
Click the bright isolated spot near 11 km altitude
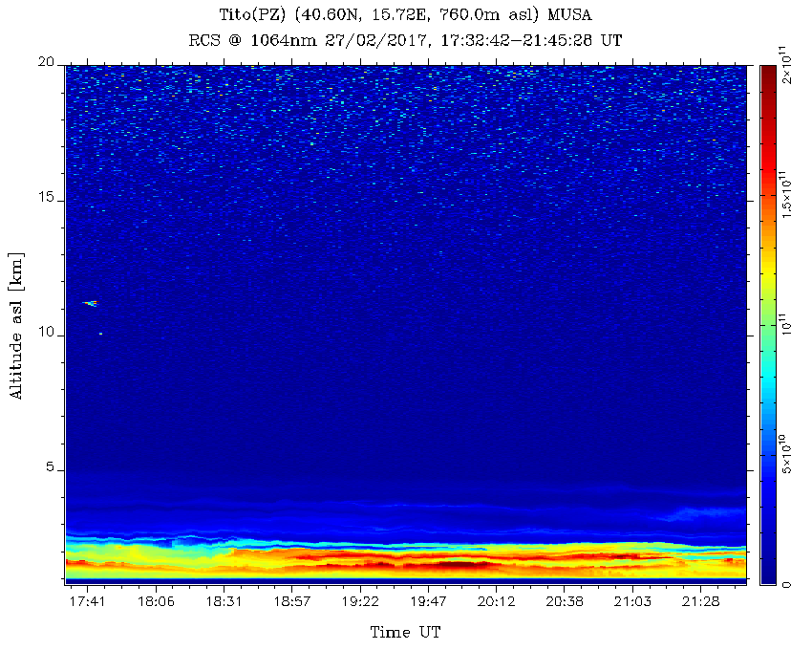(90, 303)
